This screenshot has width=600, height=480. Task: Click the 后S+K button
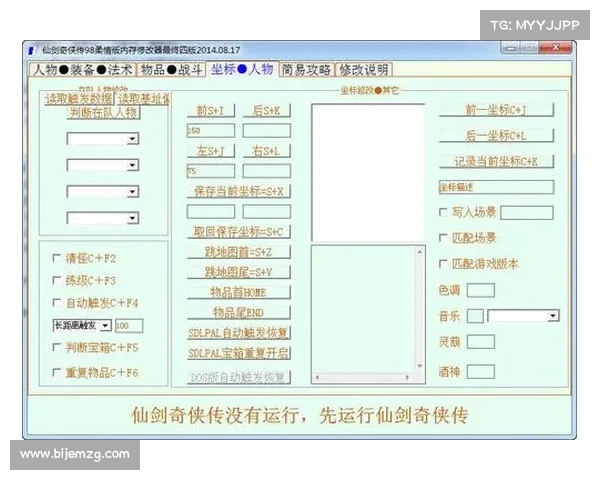267,111
